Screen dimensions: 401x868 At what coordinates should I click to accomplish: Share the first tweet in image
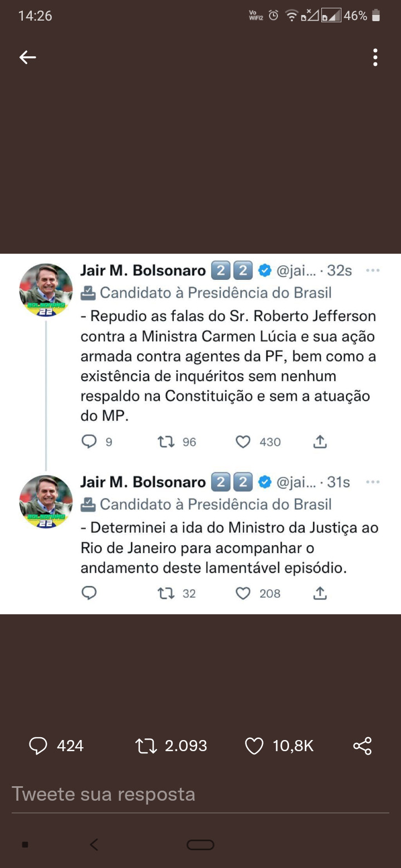[x=320, y=442]
